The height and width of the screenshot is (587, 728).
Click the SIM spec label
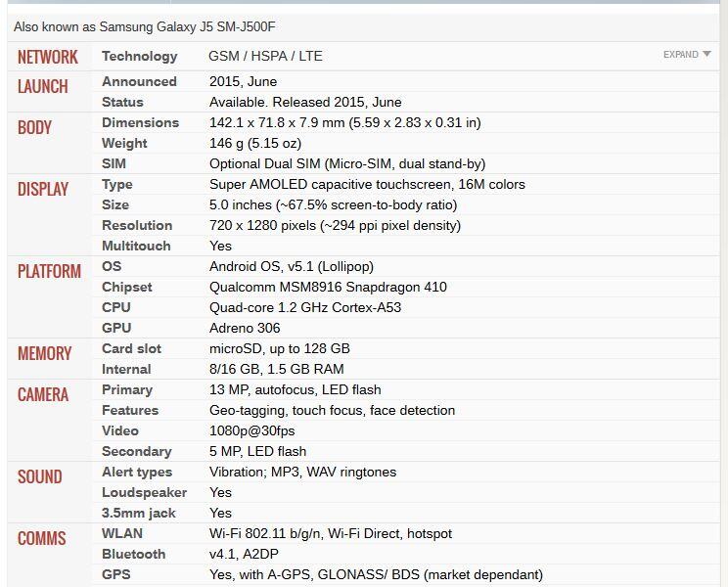(114, 163)
